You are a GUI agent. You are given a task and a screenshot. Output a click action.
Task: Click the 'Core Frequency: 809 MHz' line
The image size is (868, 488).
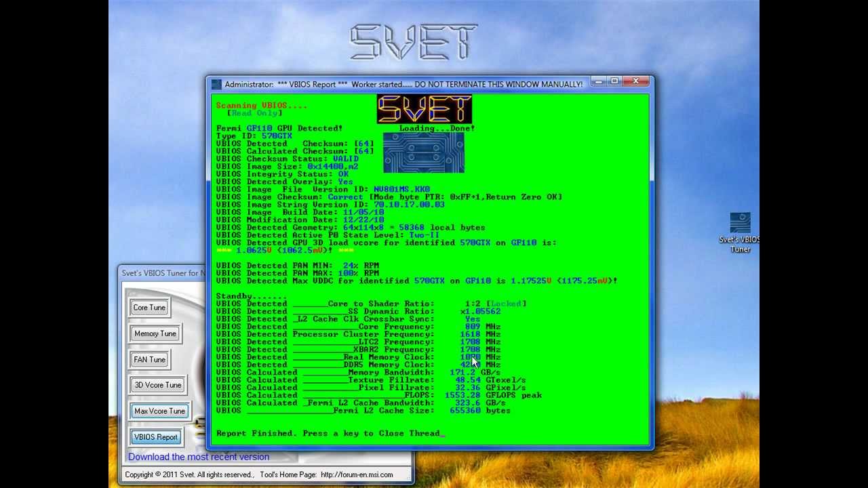(x=359, y=327)
